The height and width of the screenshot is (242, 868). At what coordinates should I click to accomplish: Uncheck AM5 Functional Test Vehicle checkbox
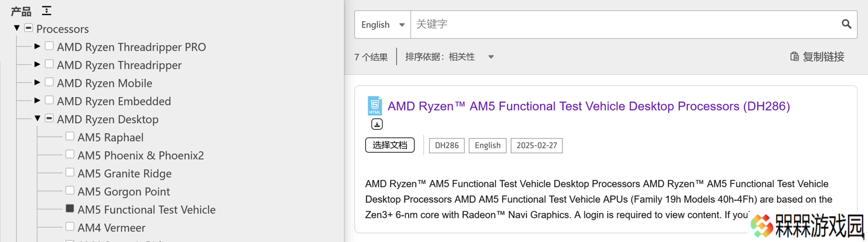pyautogui.click(x=70, y=209)
